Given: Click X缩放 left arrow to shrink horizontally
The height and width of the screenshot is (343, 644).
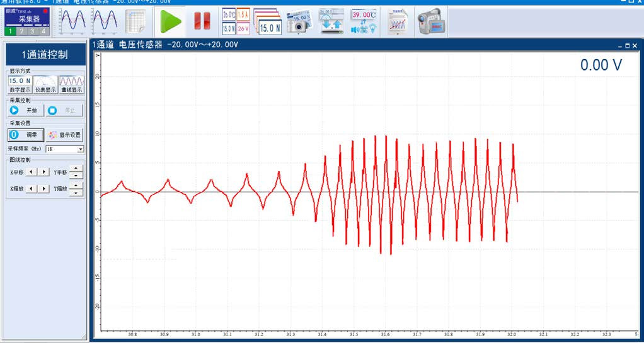Looking at the screenshot, I should 32,189.
